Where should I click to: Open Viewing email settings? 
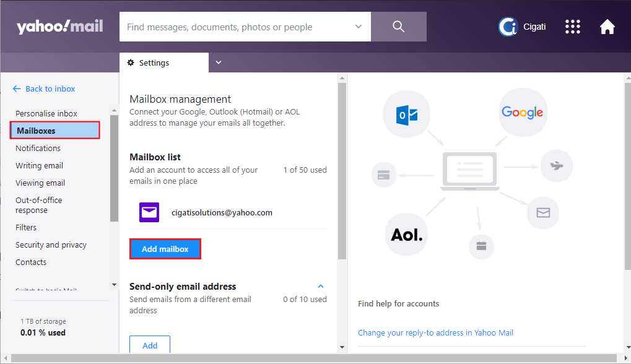coord(40,183)
